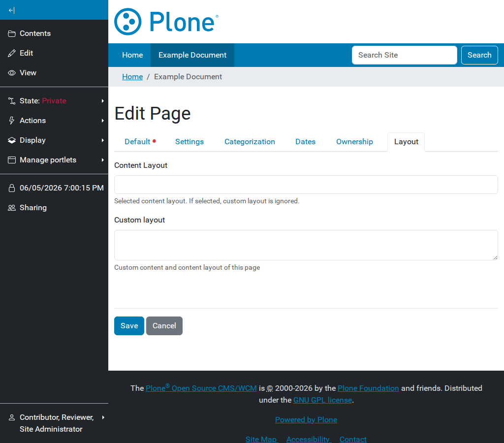Viewport: 504px width, 443px height.
Task: Expand the State: Private submenu arrow
Action: pyautogui.click(x=102, y=101)
